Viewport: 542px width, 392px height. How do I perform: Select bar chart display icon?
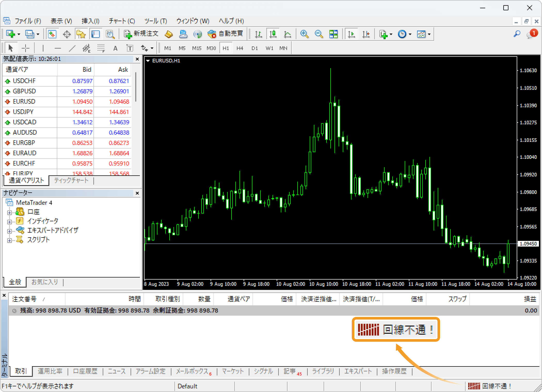tap(258, 34)
